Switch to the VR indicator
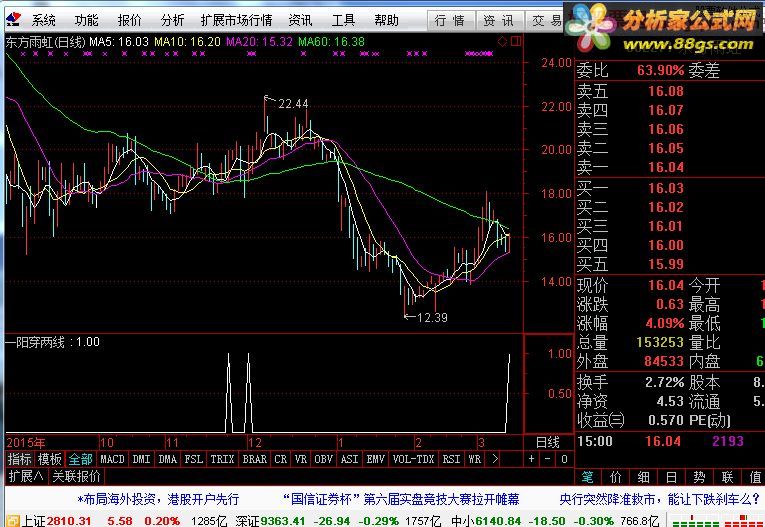The image size is (765, 527). [301, 459]
